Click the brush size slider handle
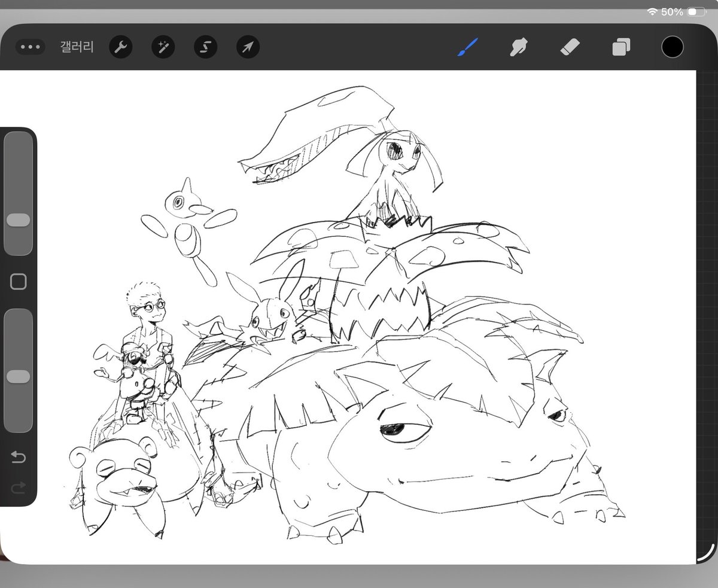This screenshot has height=588, width=718. [18, 220]
